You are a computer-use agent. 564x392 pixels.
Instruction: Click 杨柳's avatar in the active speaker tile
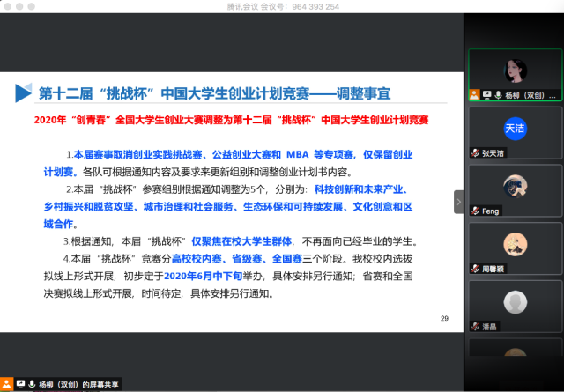point(515,70)
